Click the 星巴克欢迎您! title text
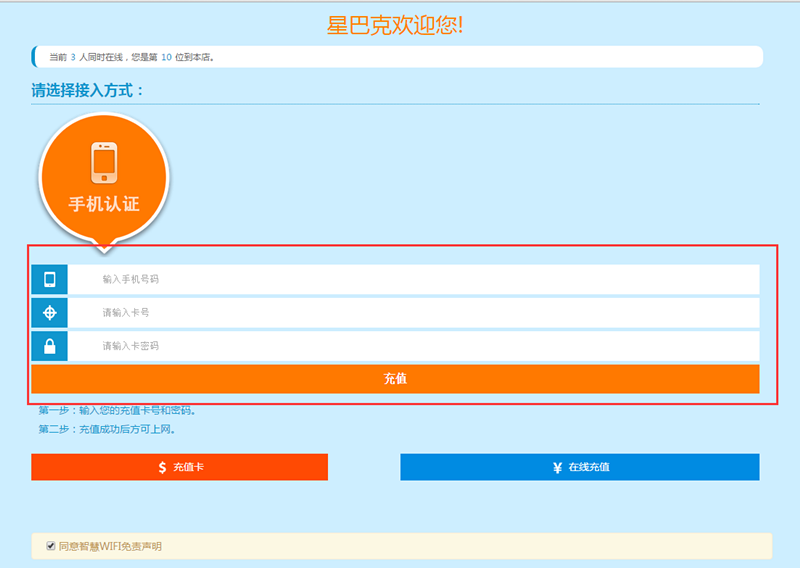The image size is (800, 568). [395, 25]
